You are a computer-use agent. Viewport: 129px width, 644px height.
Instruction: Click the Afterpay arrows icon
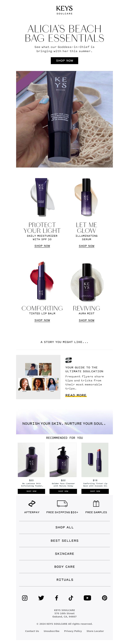[x=32, y=503]
